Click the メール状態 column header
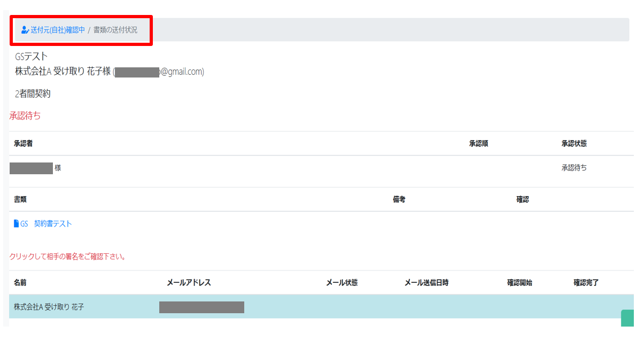 tap(342, 283)
